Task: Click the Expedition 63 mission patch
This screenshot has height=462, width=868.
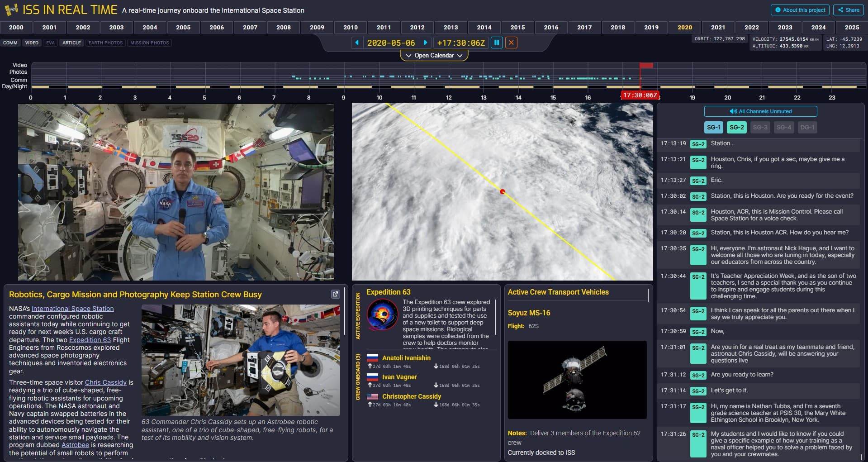Action: tap(383, 316)
